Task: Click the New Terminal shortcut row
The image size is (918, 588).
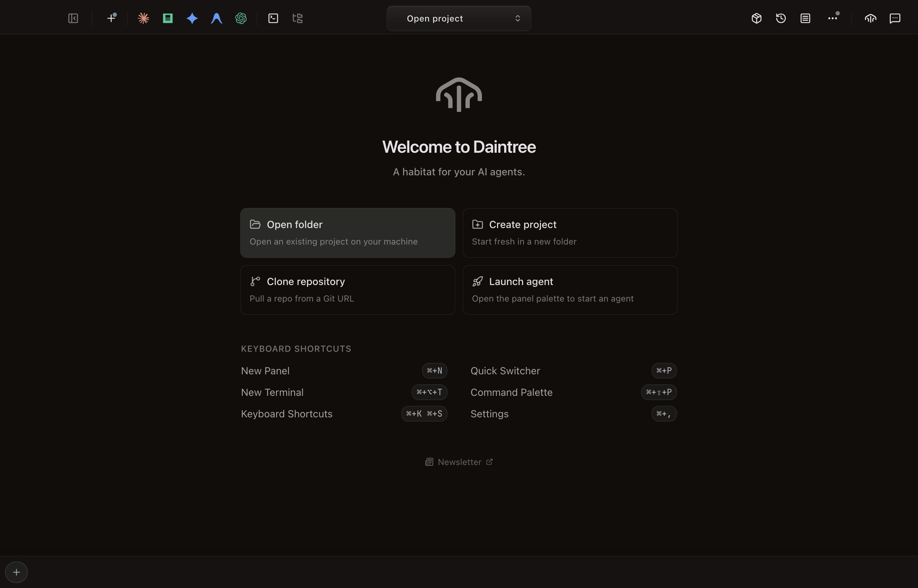Action: pos(344,392)
